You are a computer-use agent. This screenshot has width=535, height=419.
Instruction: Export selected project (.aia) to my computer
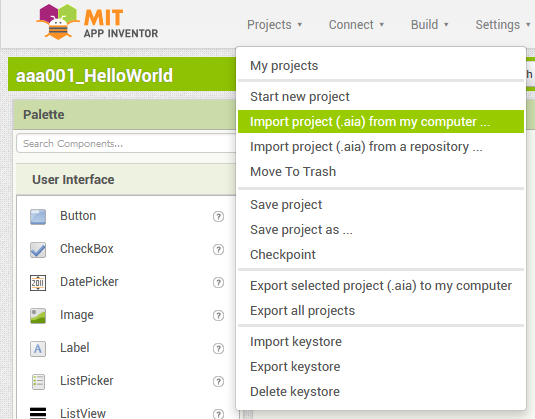(x=381, y=286)
